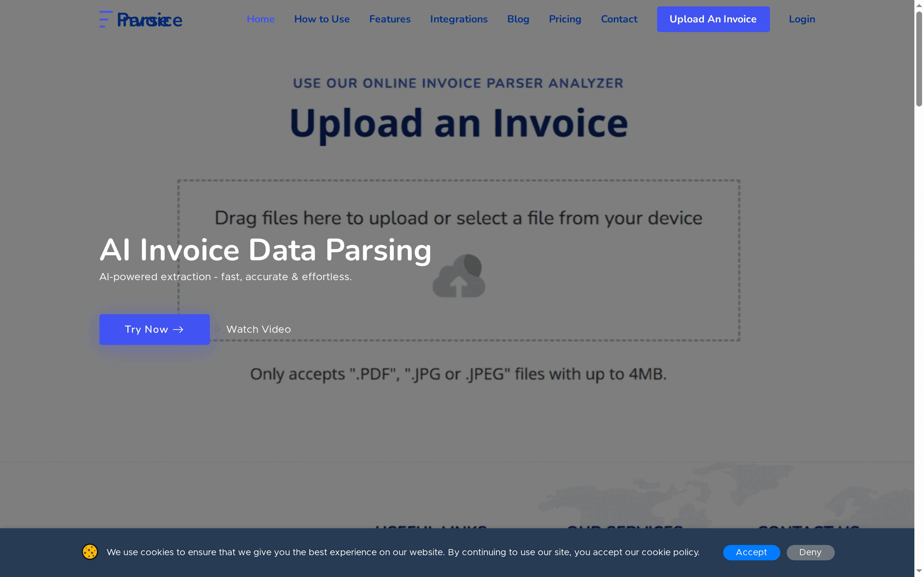Open the Integrations page
Screen dimensions: 924x577
coord(458,19)
